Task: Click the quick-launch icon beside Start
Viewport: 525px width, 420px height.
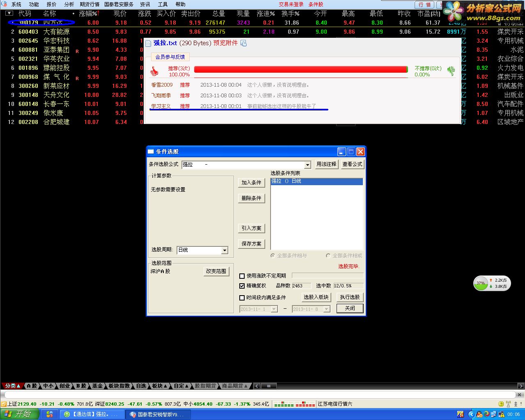Action: coord(50,414)
